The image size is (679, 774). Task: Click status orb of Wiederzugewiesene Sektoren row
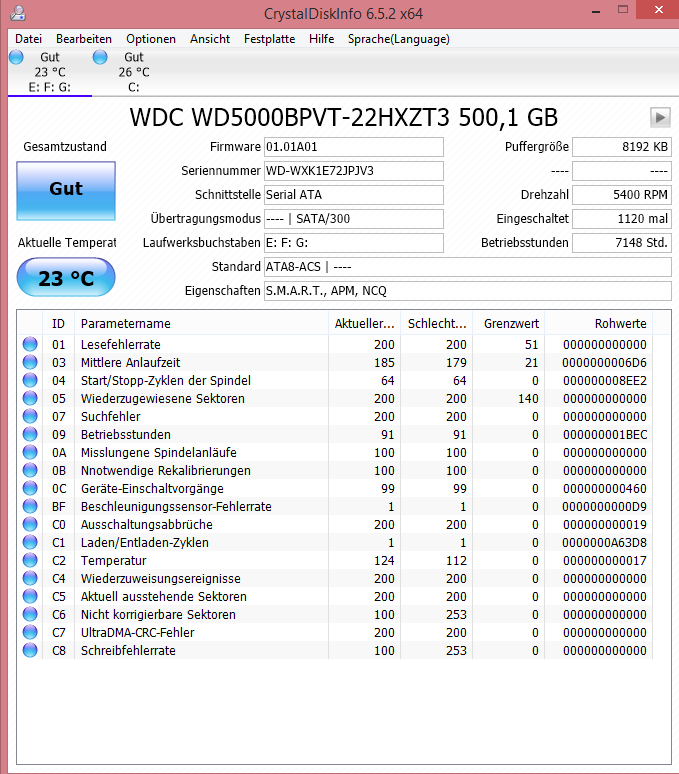30,398
